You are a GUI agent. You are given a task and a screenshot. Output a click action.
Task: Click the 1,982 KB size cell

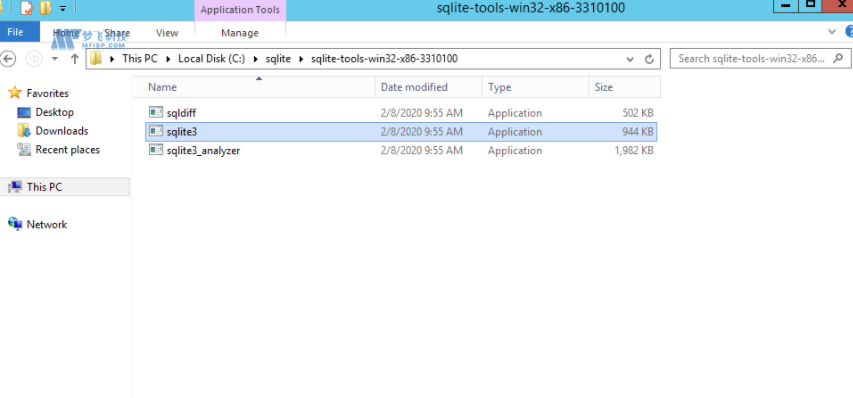click(634, 151)
